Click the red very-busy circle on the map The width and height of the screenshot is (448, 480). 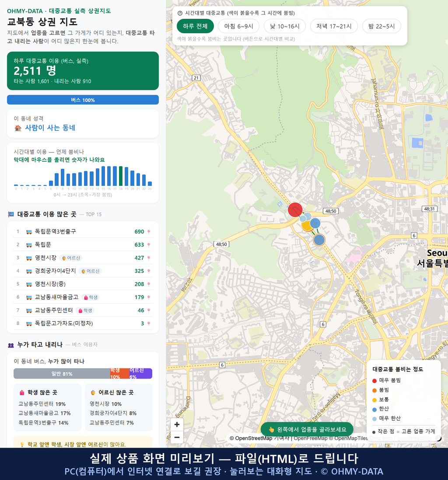tap(295, 210)
